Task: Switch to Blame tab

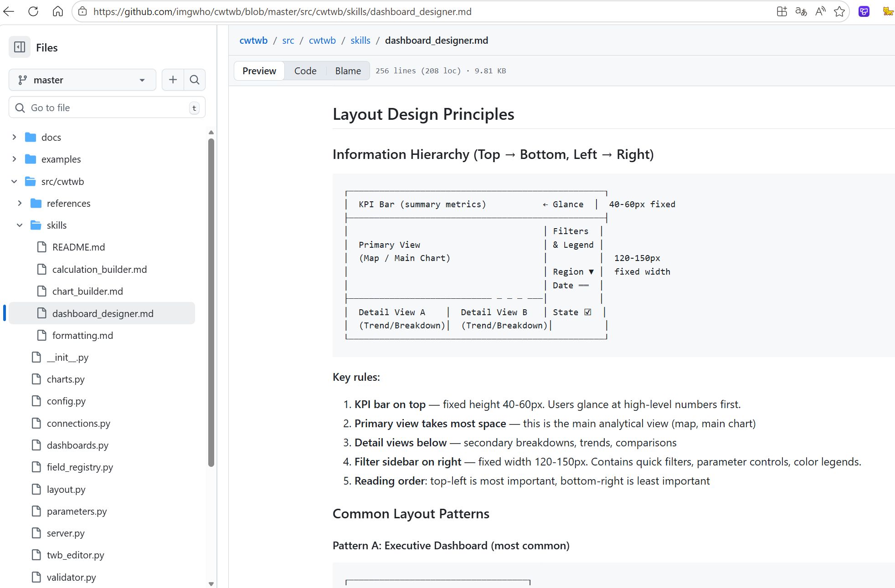Action: (348, 71)
